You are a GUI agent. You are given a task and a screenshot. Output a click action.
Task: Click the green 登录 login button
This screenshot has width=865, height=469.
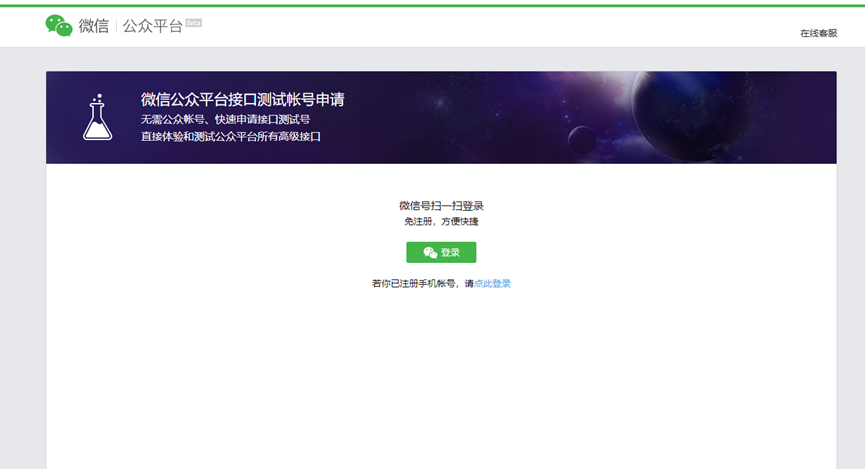pos(441,252)
